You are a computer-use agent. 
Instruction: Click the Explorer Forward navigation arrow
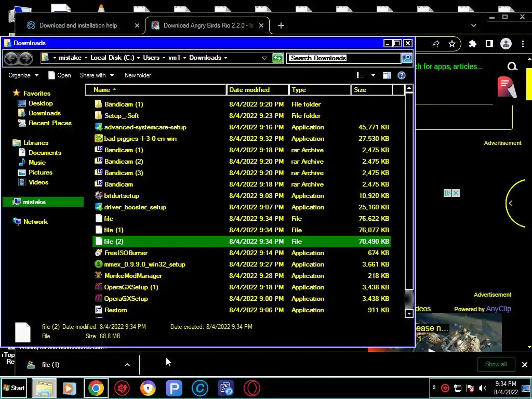point(26,58)
